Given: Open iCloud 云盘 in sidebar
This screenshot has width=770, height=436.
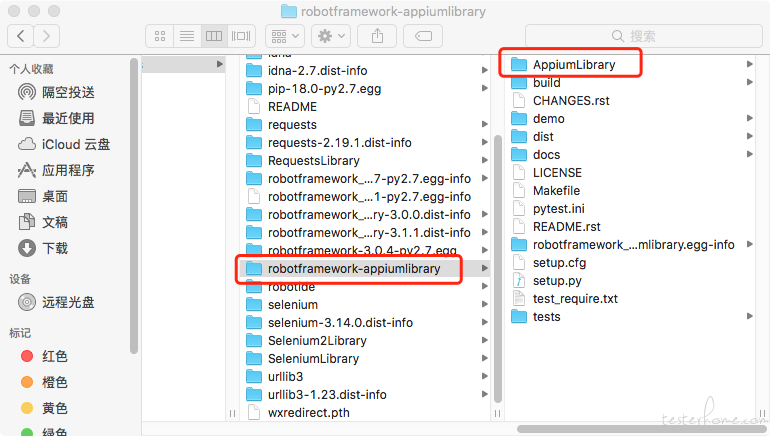Looking at the screenshot, I should pyautogui.click(x=64, y=144).
